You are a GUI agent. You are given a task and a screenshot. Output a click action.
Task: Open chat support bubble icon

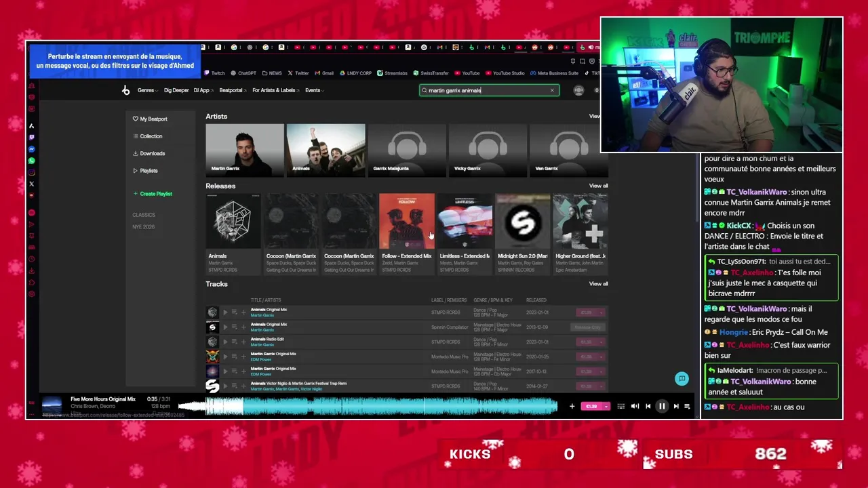pyautogui.click(x=682, y=379)
